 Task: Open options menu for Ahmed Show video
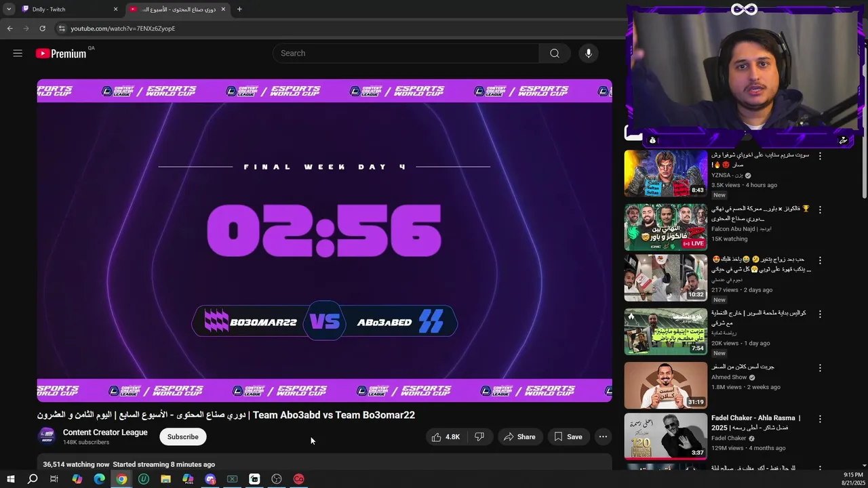coord(820,367)
